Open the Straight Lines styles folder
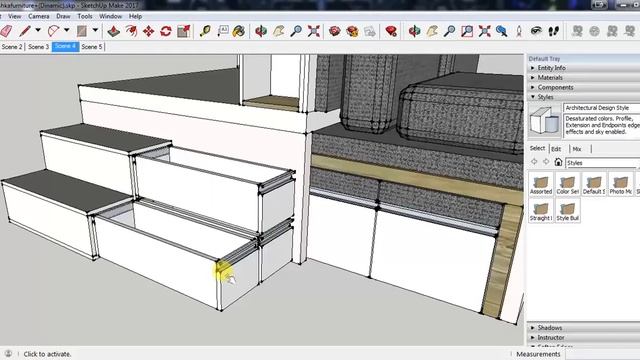640x360 pixels. click(x=541, y=211)
